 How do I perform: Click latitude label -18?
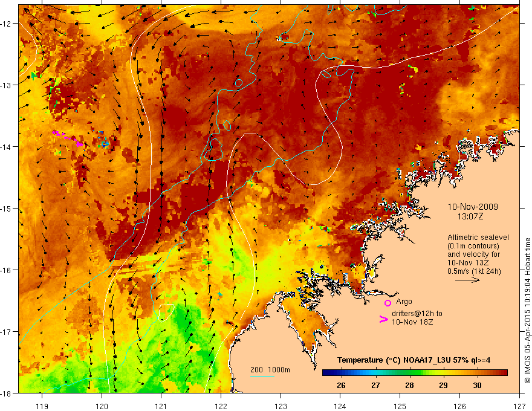pos(6,393)
